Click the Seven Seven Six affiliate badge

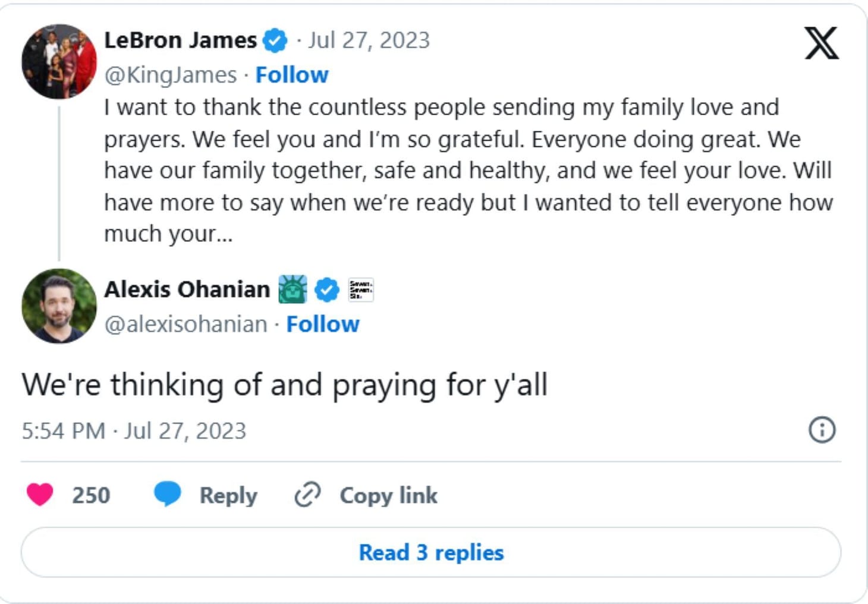tap(361, 290)
